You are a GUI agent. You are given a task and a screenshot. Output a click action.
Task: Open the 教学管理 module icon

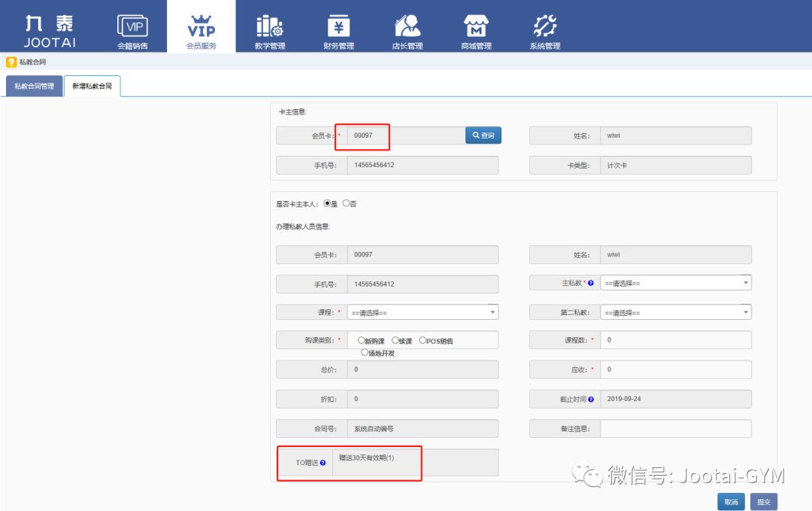point(270,26)
